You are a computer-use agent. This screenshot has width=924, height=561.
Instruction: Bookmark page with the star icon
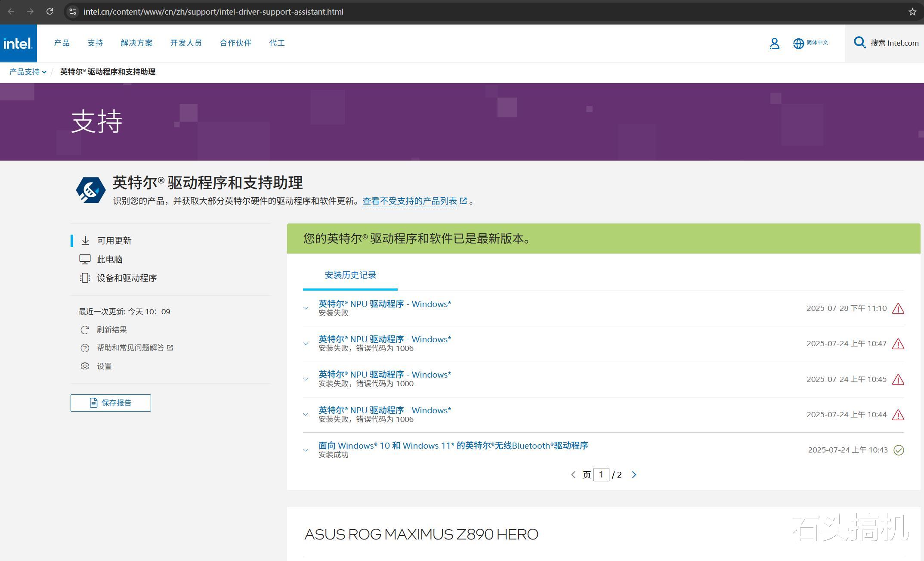point(912,12)
